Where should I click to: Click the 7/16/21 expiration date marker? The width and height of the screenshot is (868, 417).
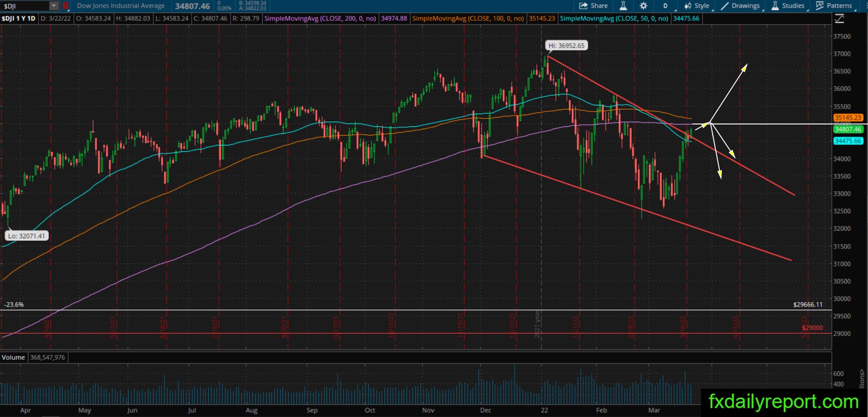[x=216, y=327]
